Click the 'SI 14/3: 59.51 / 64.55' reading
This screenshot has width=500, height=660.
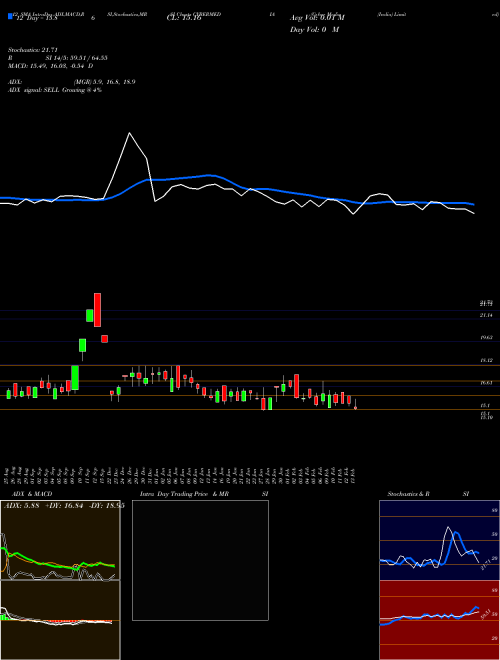click(x=77, y=58)
